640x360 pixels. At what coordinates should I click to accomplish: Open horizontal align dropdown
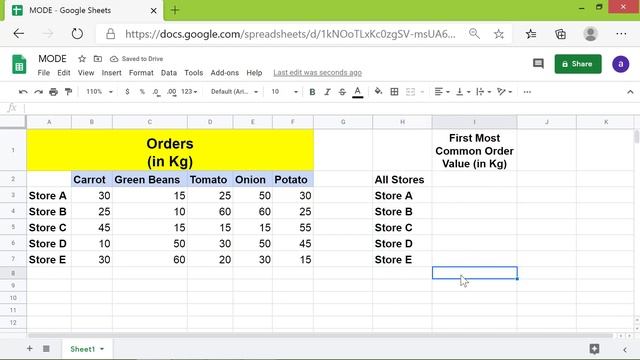coord(442,92)
